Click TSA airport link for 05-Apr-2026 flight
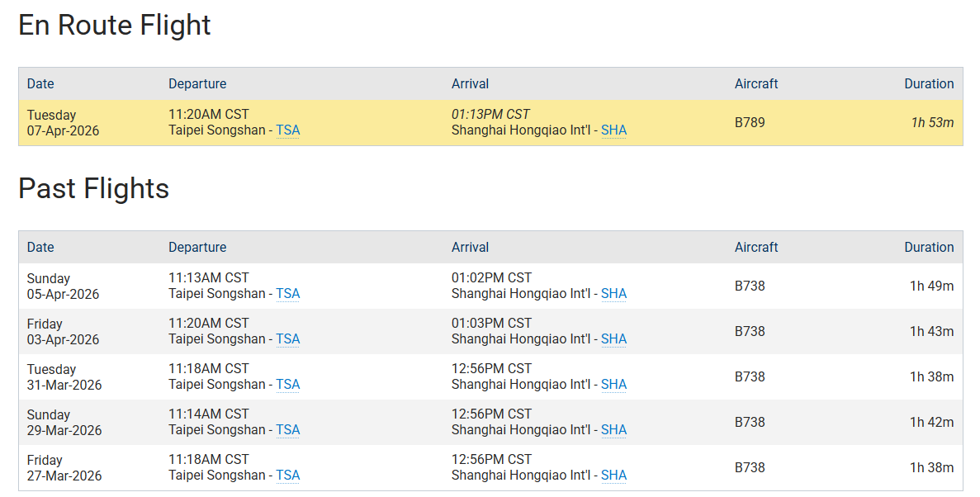 [287, 294]
